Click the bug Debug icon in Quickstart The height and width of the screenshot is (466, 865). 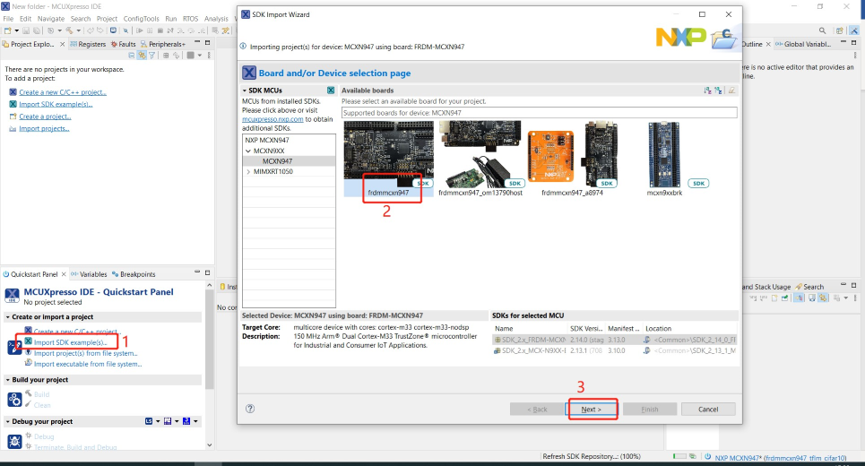[x=14, y=441]
